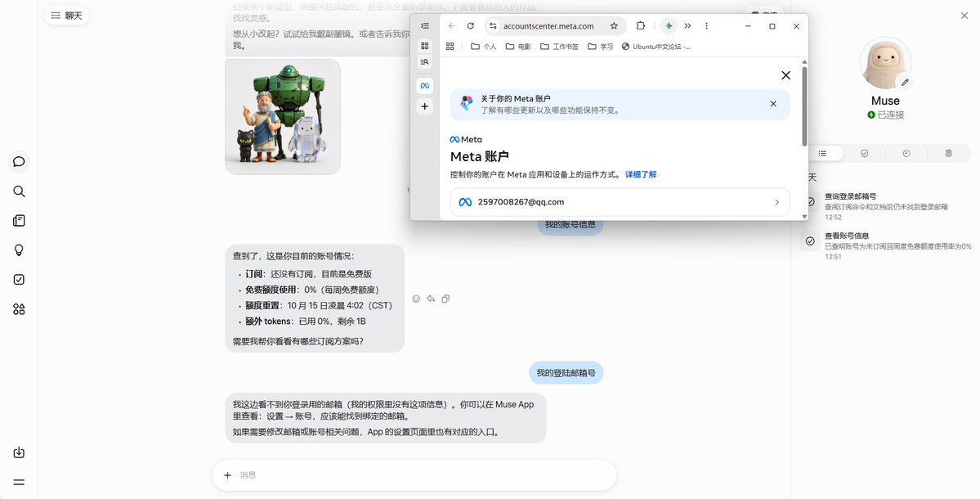This screenshot has width=980, height=499.
Task: Open search from the Muse sidebar magnifier
Action: point(19,191)
